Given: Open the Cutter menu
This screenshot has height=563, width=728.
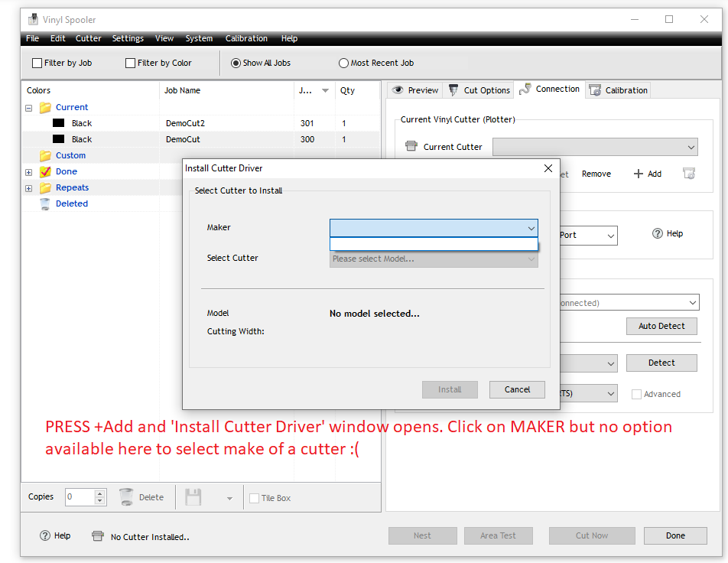Looking at the screenshot, I should (88, 38).
